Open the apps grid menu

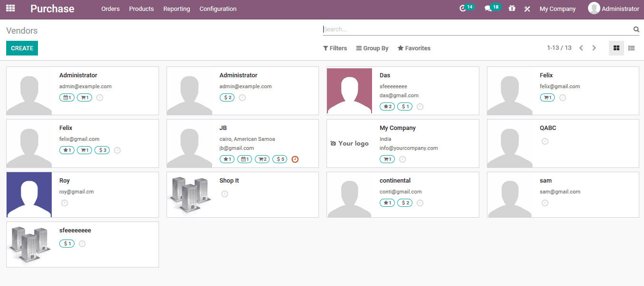[x=10, y=8]
